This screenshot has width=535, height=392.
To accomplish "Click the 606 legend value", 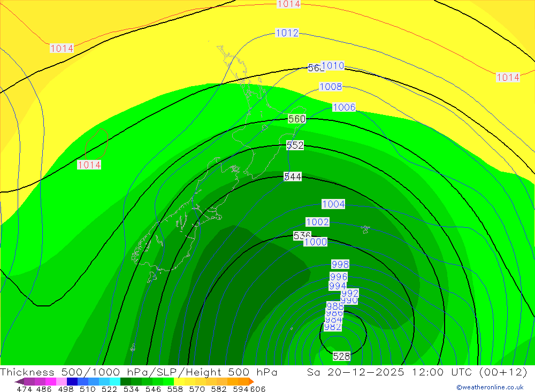I will tap(258, 389).
